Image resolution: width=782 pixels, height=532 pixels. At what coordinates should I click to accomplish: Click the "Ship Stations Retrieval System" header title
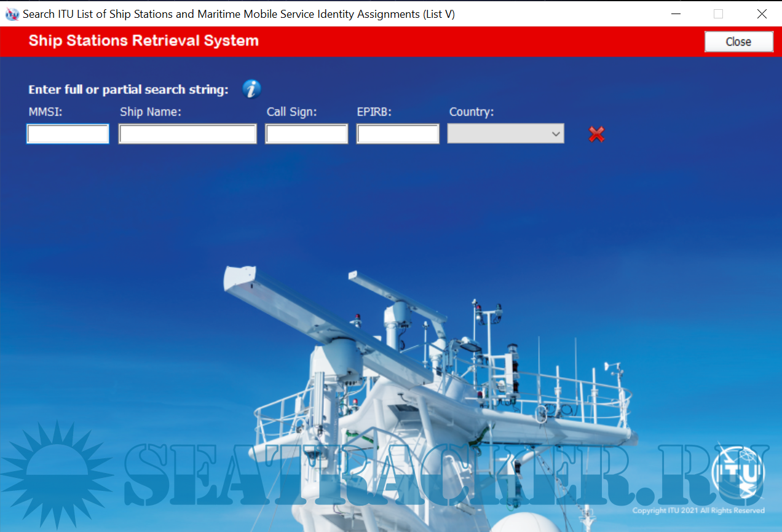[x=143, y=41]
